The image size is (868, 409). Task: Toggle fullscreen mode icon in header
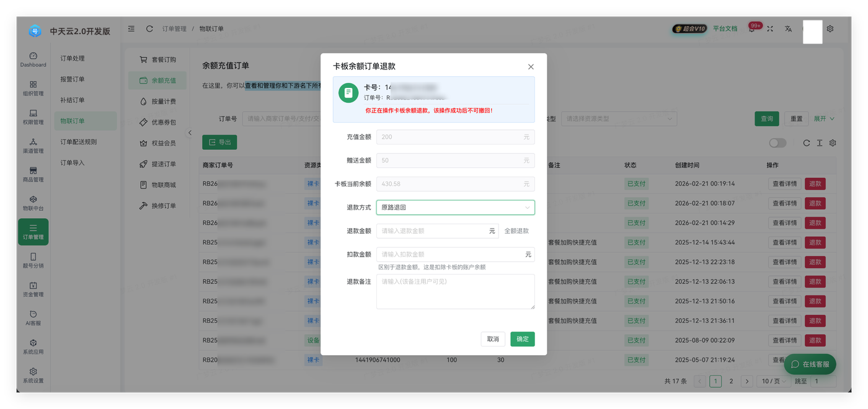[770, 29]
